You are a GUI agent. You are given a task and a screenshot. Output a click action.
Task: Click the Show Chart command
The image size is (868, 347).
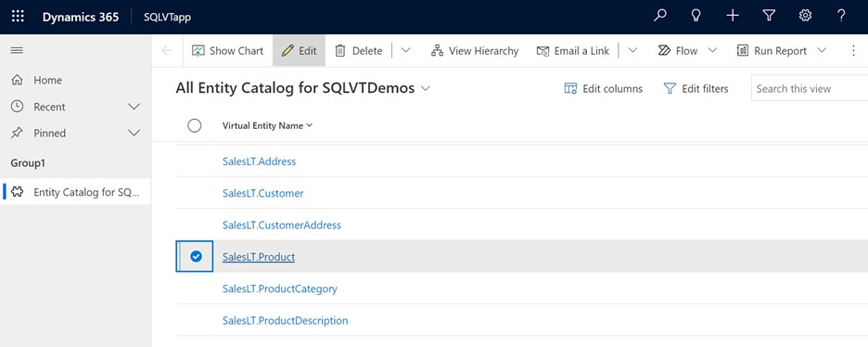tap(227, 51)
